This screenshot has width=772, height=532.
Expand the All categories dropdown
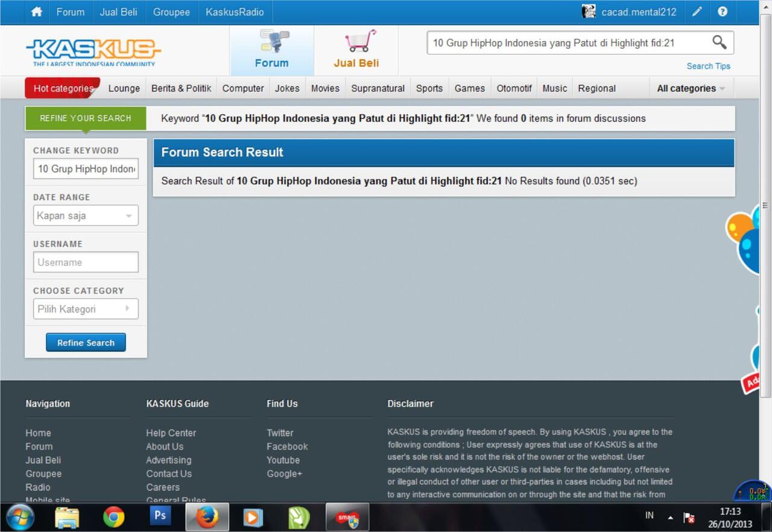[x=691, y=88]
